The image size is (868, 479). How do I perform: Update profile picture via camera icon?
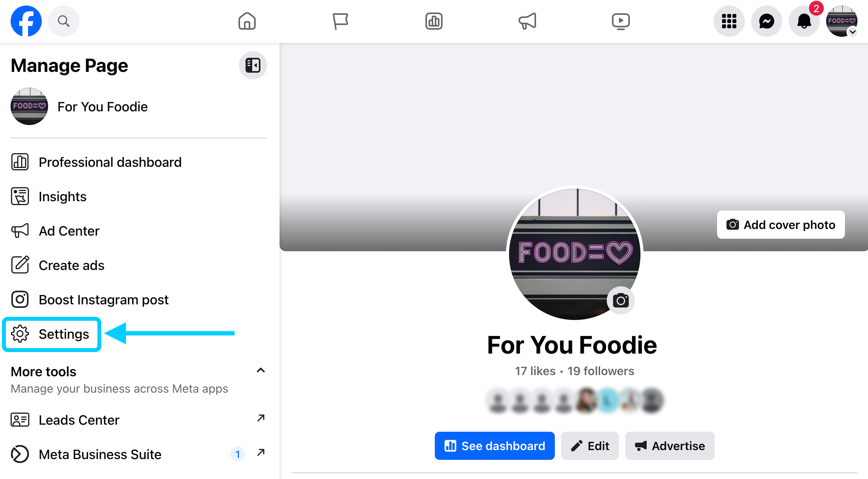click(x=621, y=300)
